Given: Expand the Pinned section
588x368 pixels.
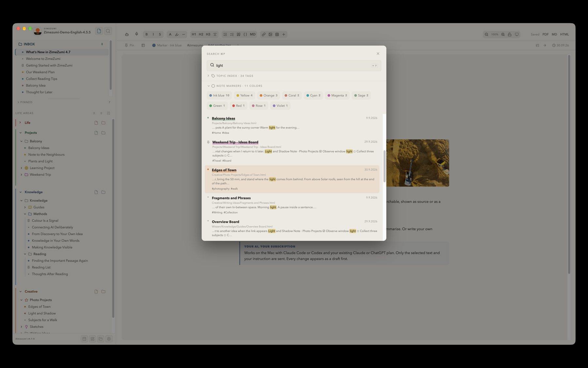Looking at the screenshot, I should point(18,102).
